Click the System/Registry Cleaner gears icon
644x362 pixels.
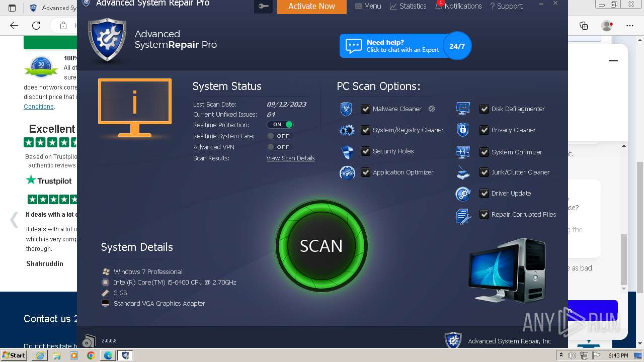click(347, 130)
